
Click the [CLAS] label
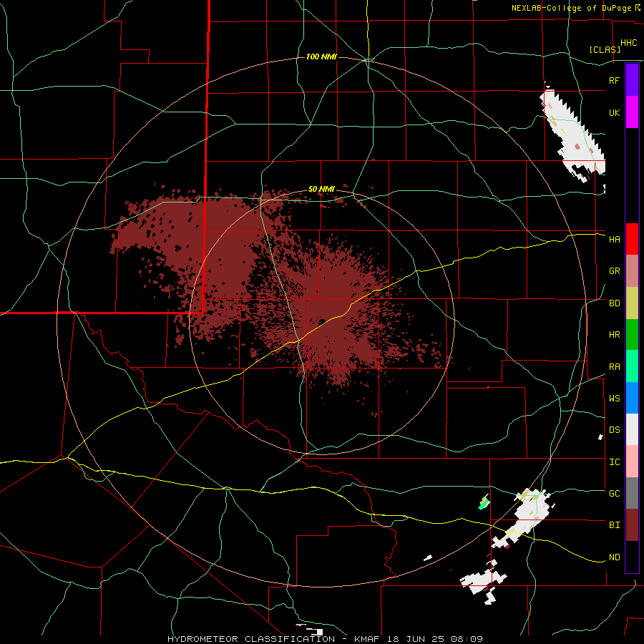pyautogui.click(x=605, y=50)
